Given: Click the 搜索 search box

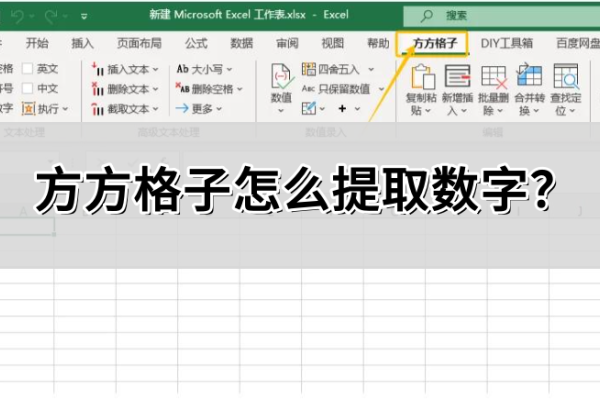Looking at the screenshot, I should 501,16.
